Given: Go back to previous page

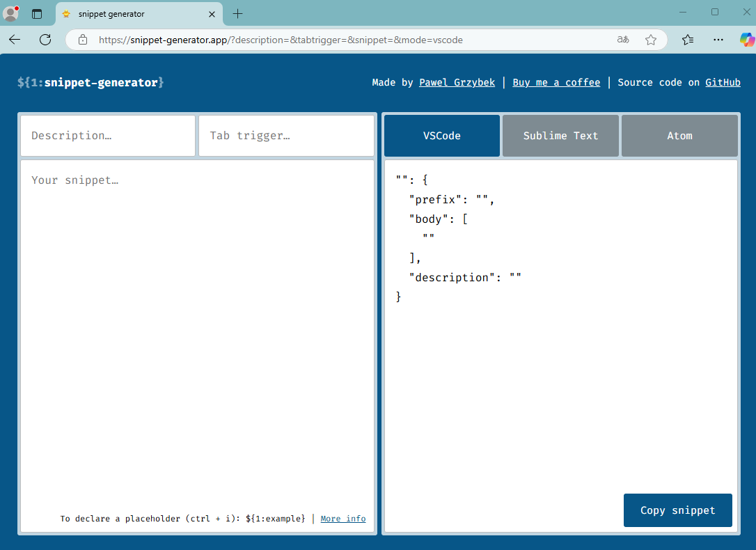Looking at the screenshot, I should coord(15,40).
